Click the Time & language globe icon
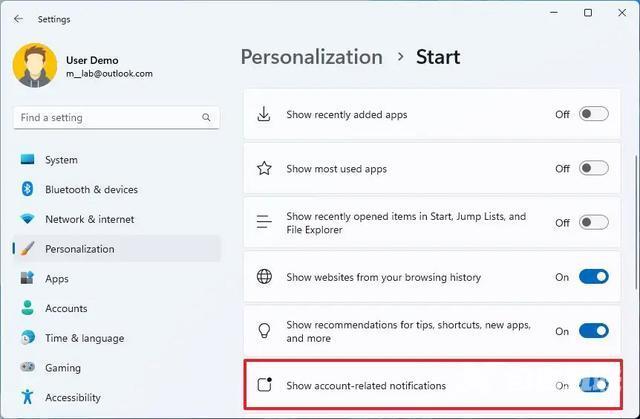 coord(27,338)
